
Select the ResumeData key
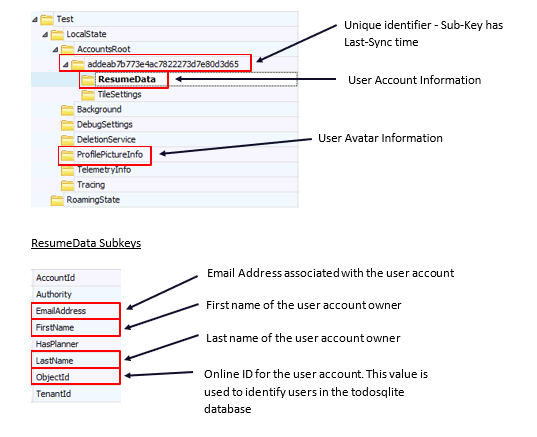[127, 79]
